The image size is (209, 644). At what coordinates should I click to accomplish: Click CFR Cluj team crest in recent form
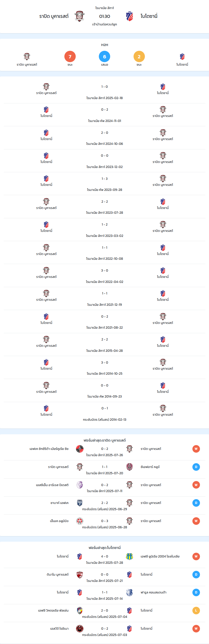pos(130,467)
